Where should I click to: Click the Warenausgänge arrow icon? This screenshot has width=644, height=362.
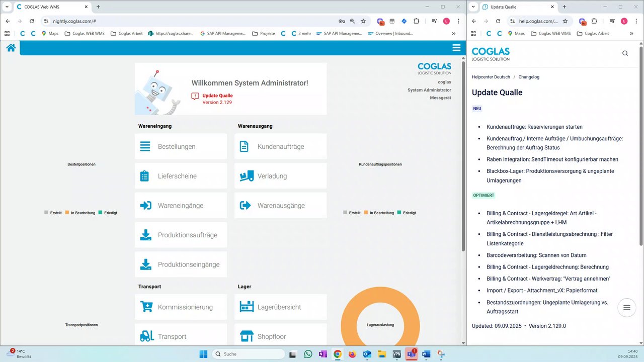pyautogui.click(x=246, y=206)
